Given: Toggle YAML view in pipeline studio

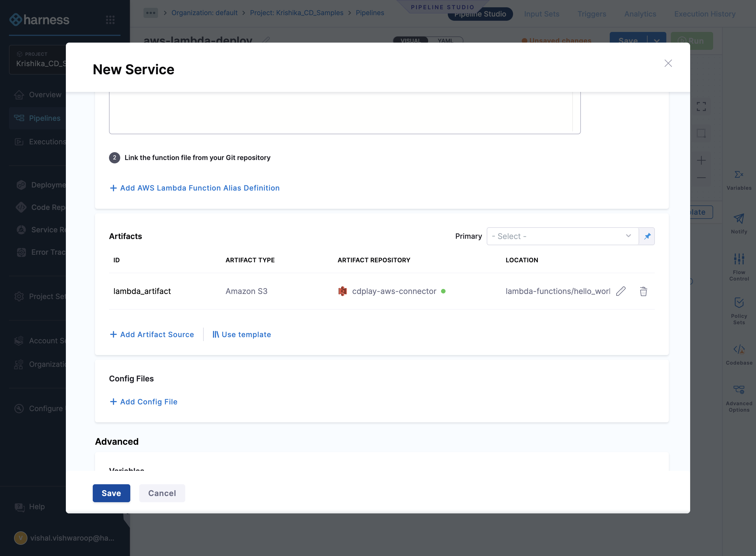Looking at the screenshot, I should click(x=445, y=40).
